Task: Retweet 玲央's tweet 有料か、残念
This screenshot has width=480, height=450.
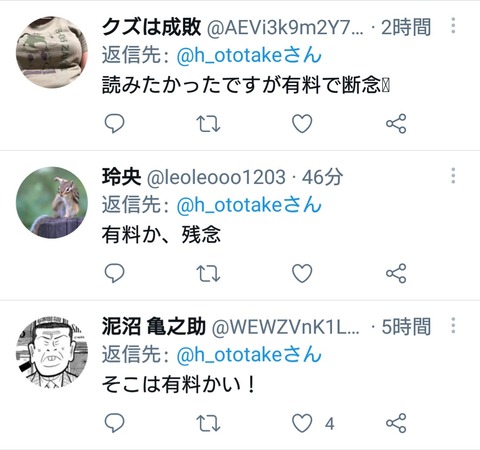Action: click(x=208, y=273)
